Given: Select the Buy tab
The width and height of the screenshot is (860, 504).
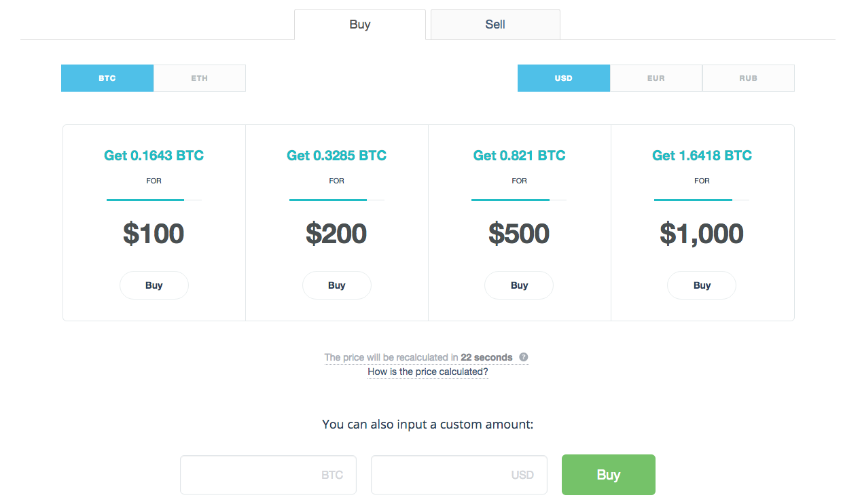Looking at the screenshot, I should [x=359, y=24].
